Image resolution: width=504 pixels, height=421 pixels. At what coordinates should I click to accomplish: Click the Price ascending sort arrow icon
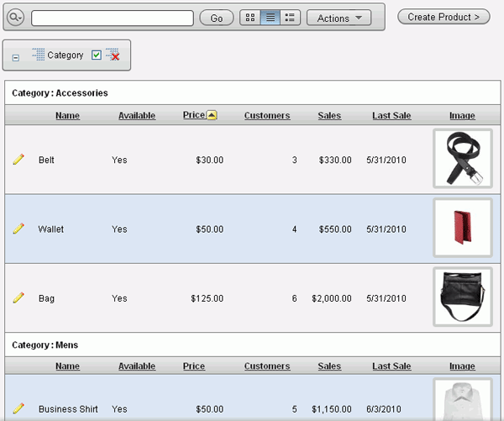coord(212,115)
